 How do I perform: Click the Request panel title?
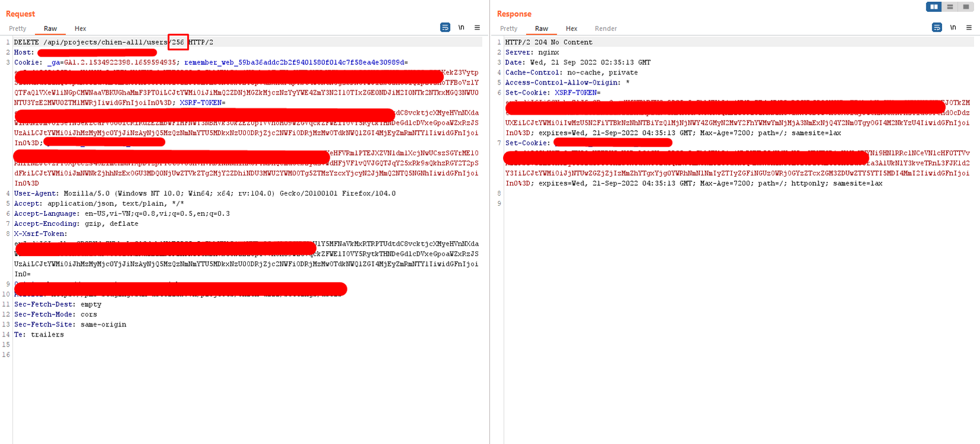[x=20, y=14]
